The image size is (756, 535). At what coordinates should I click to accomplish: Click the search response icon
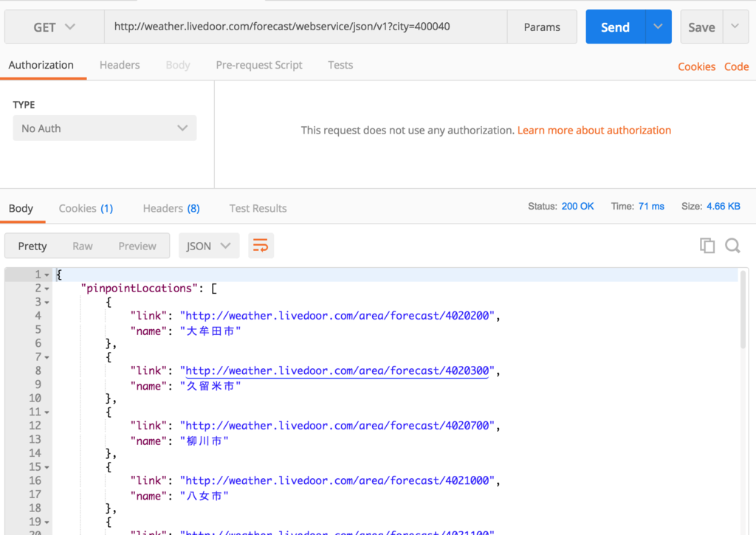pyautogui.click(x=732, y=245)
